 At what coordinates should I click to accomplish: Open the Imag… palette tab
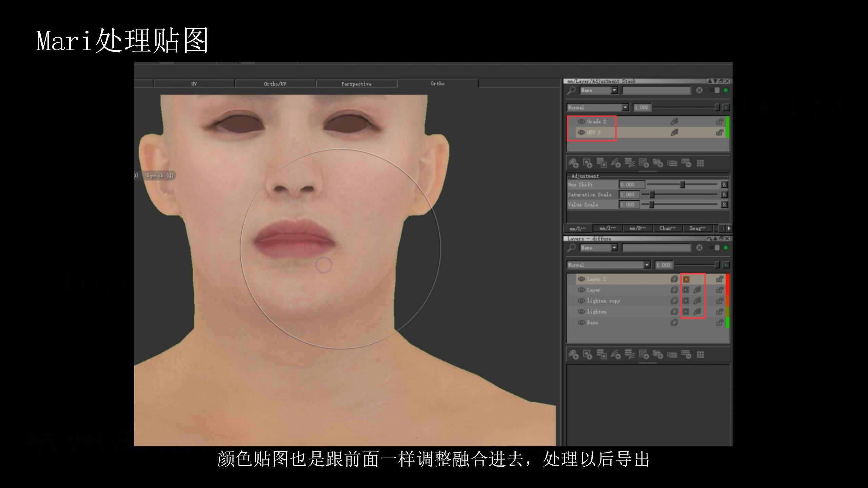697,228
